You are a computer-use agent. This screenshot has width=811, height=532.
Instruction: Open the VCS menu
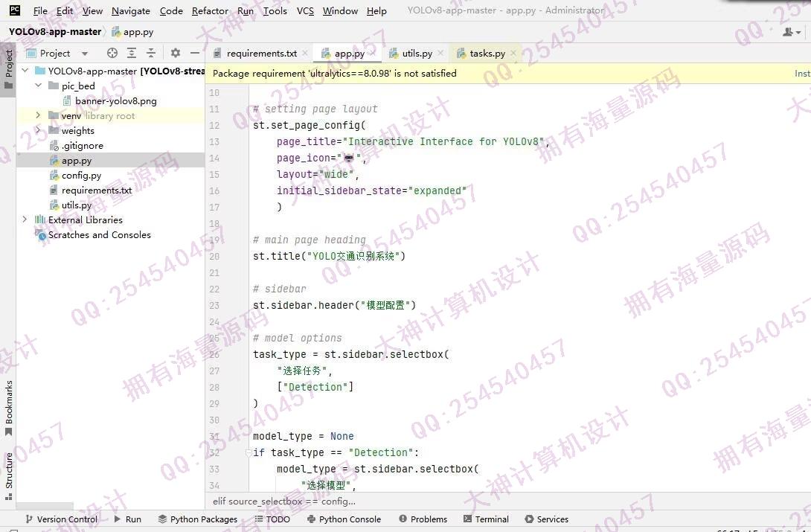click(305, 11)
